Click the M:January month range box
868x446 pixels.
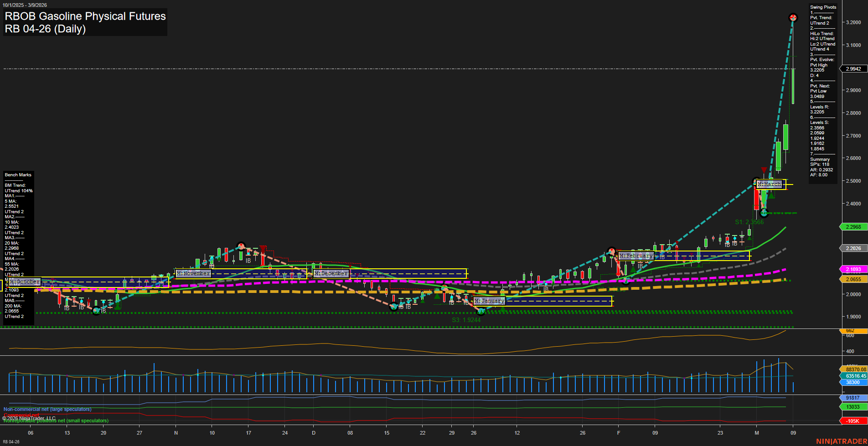(x=490, y=301)
